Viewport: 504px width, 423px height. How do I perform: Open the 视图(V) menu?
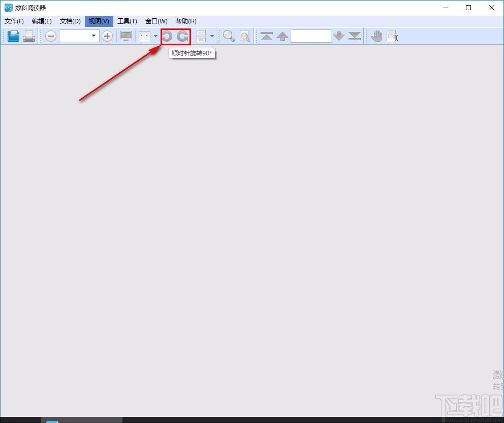(99, 21)
